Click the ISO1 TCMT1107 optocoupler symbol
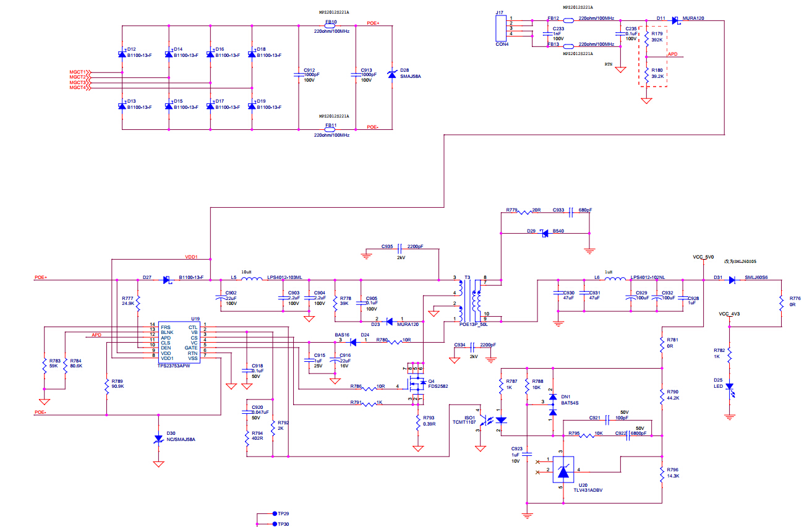 [494, 420]
